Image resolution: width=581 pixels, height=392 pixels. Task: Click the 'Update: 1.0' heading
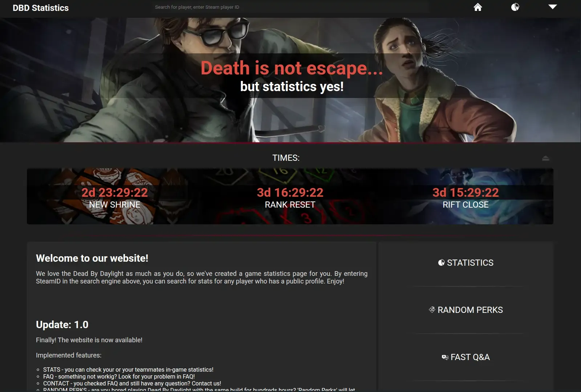pos(62,325)
